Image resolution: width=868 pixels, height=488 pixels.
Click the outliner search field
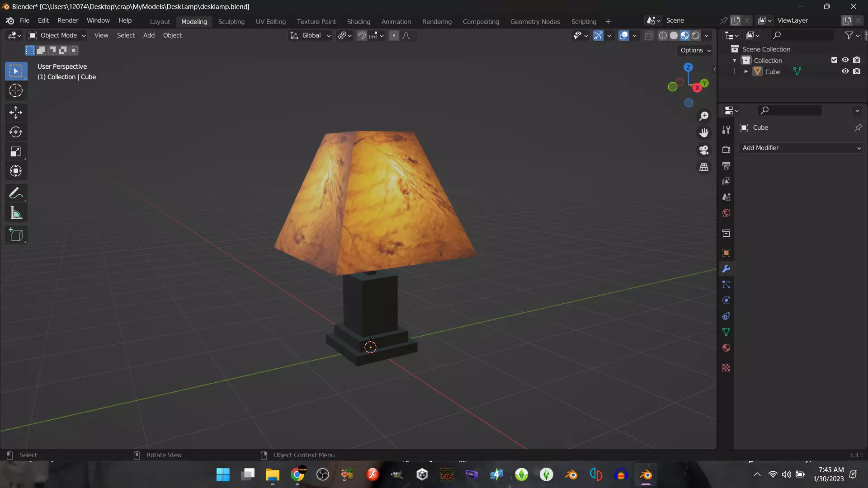pyautogui.click(x=803, y=36)
